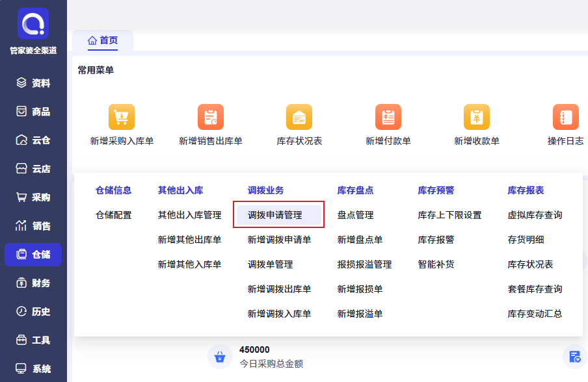This screenshot has height=382, width=588.
Task: Click the 新增采购入库单 shortcut icon
Action: 122,117
